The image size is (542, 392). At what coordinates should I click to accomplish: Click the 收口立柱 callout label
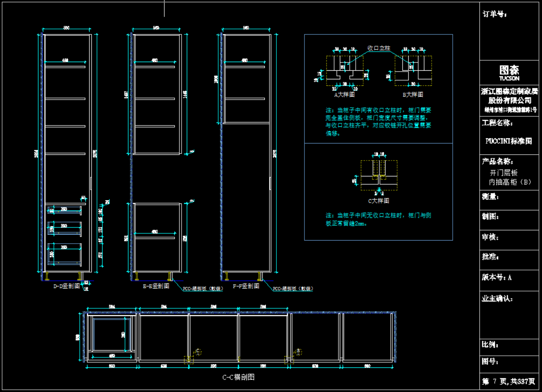point(378,48)
